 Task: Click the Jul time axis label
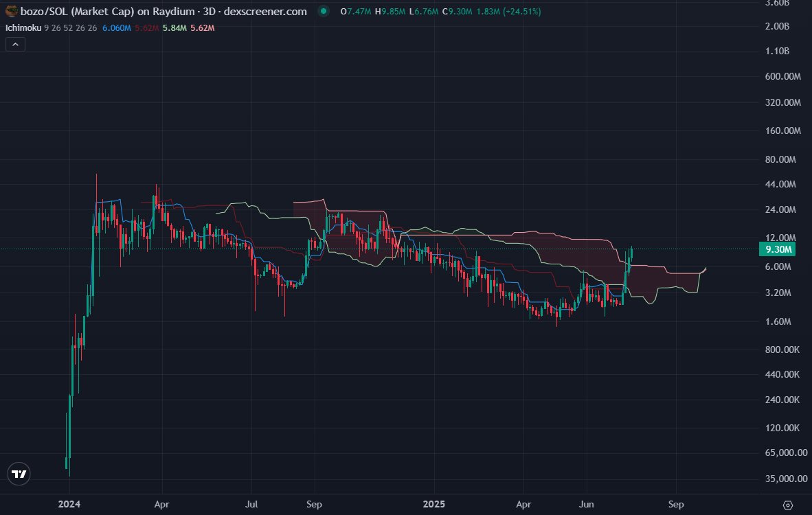point(251,504)
